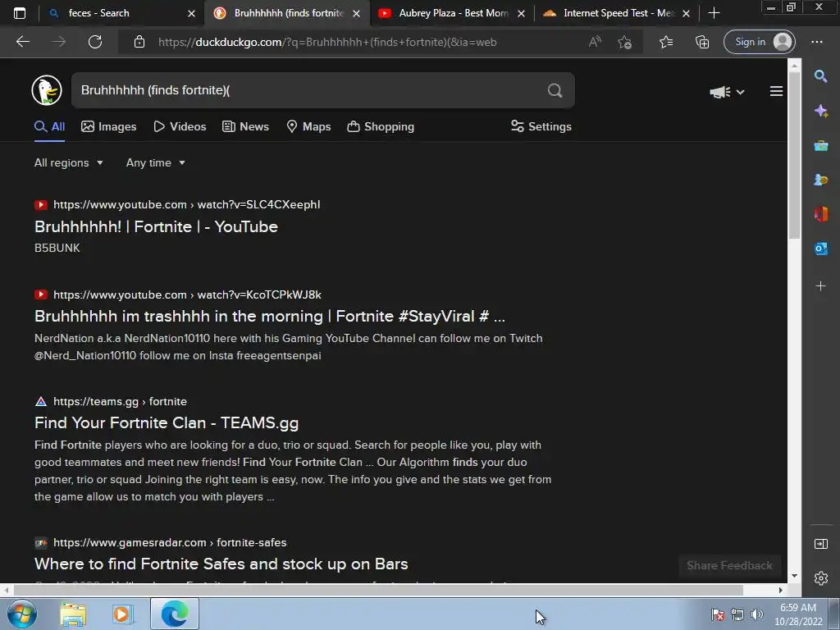Viewport: 840px width, 630px height.
Task: Open the Favorites list icon
Action: coord(666,42)
